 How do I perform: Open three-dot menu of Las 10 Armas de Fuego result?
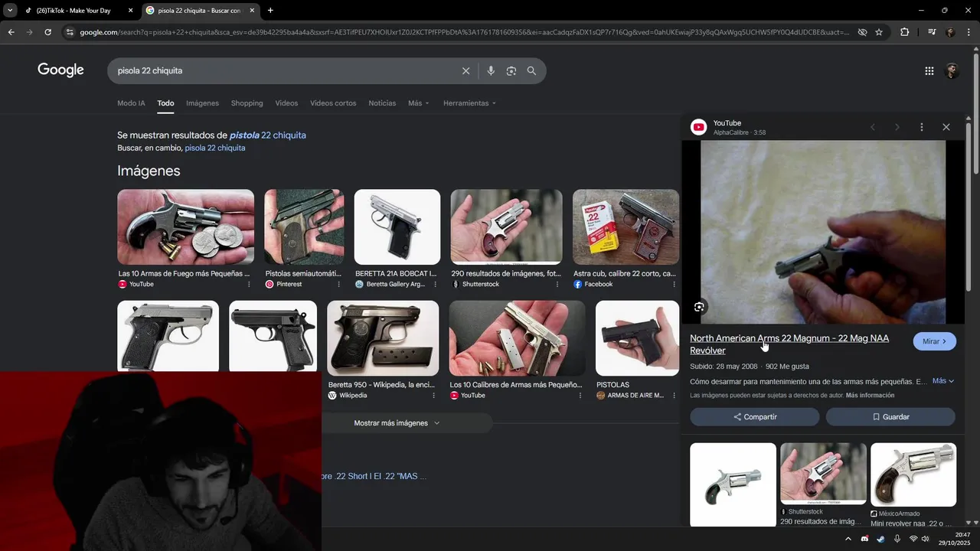tap(249, 284)
